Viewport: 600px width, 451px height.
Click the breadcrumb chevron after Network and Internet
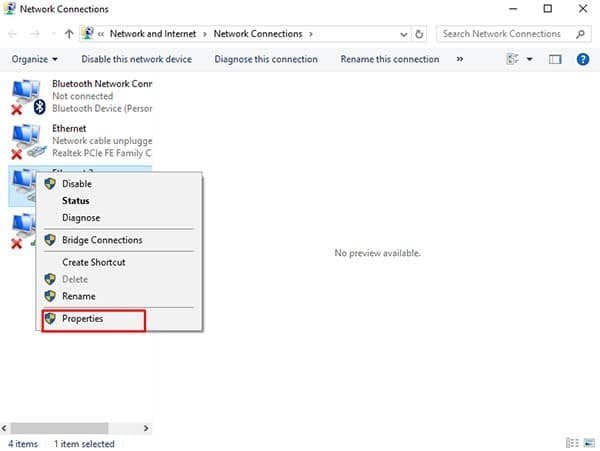(x=205, y=34)
